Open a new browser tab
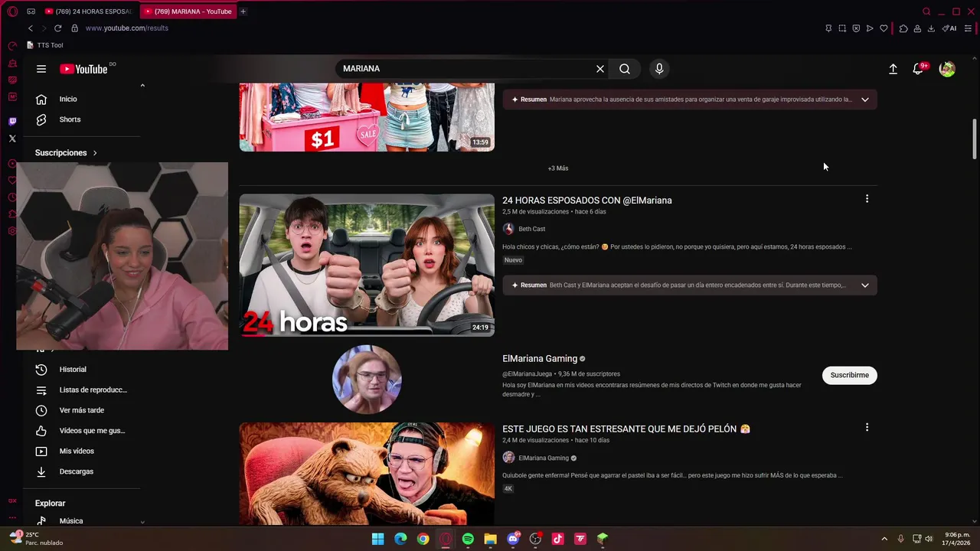This screenshot has height=551, width=980. coord(243,11)
